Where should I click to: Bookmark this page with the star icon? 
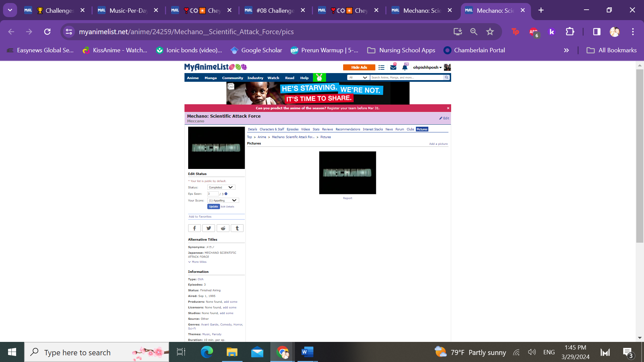[x=490, y=32]
